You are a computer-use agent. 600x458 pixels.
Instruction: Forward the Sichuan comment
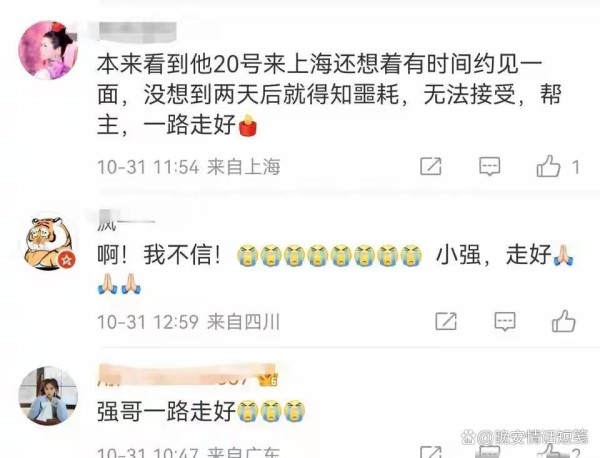(446, 321)
